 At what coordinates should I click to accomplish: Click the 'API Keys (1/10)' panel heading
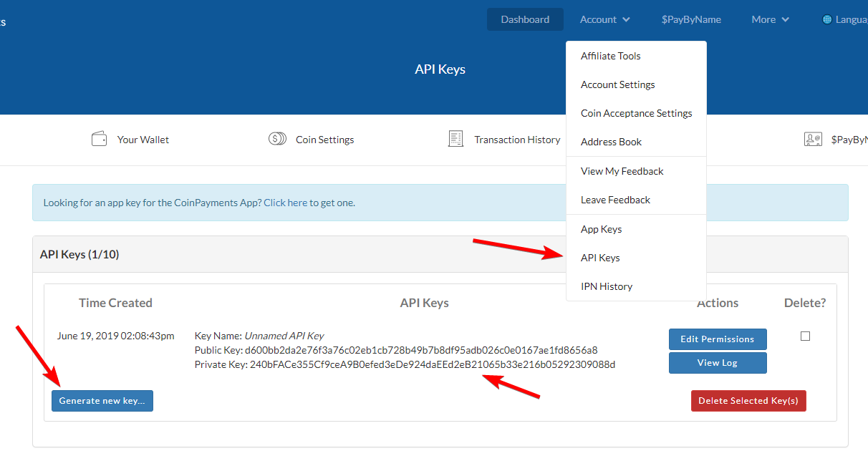(x=79, y=254)
